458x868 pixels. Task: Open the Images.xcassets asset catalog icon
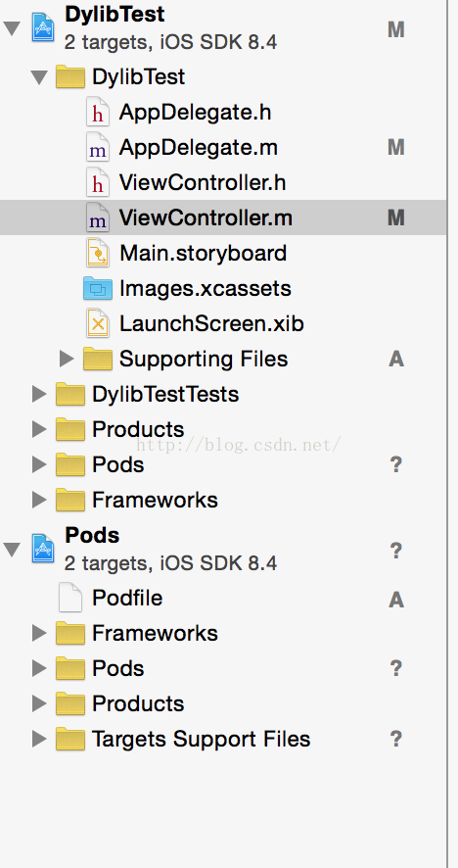coord(98,288)
